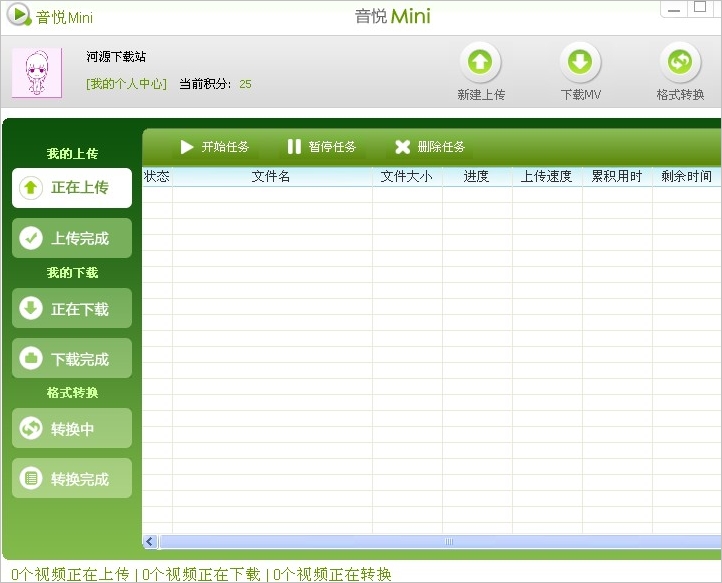The width and height of the screenshot is (722, 583).
Task: Switch to 正在下载 sidebar tab
Action: pos(72,309)
